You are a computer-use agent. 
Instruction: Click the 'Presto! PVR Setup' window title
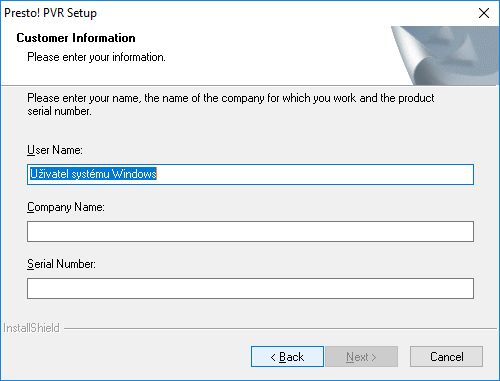coord(50,13)
